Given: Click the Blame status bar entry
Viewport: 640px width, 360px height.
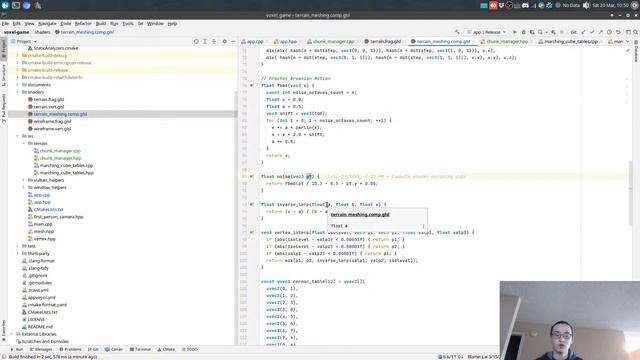Looking at the screenshot, I should click(484, 357).
